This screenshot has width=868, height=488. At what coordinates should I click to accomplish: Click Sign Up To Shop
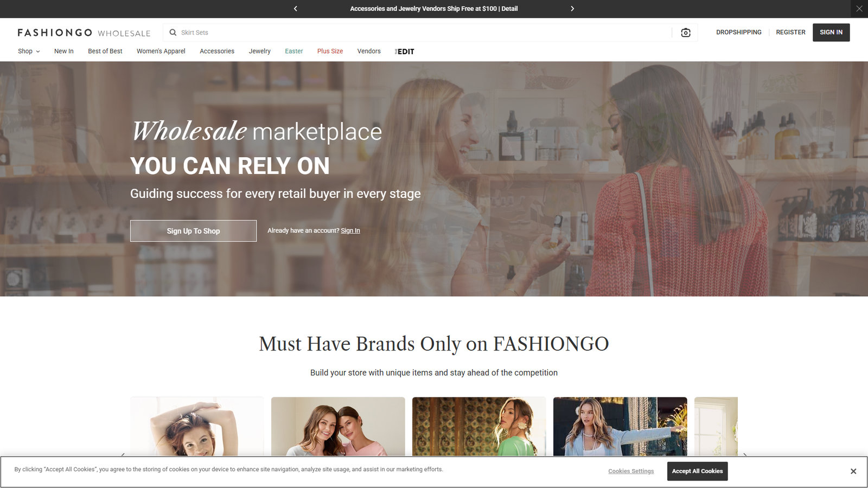[193, 230]
